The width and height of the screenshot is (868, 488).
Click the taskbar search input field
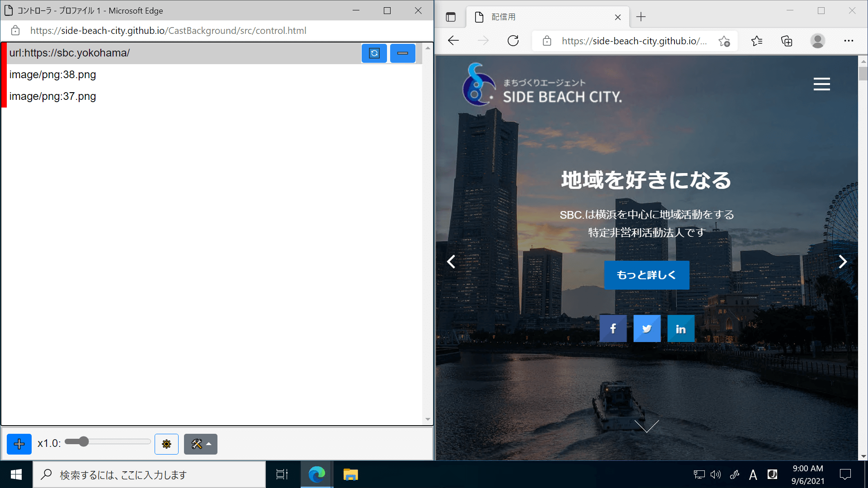(149, 474)
